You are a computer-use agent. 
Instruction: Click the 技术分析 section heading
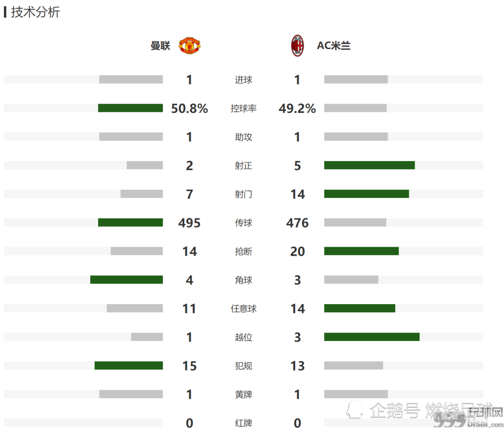[x=35, y=12]
